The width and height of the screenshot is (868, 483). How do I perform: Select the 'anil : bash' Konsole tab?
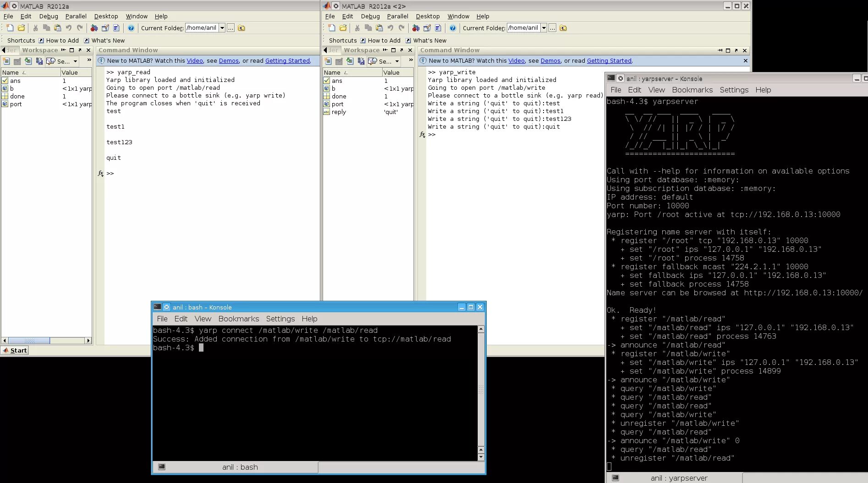235,467
